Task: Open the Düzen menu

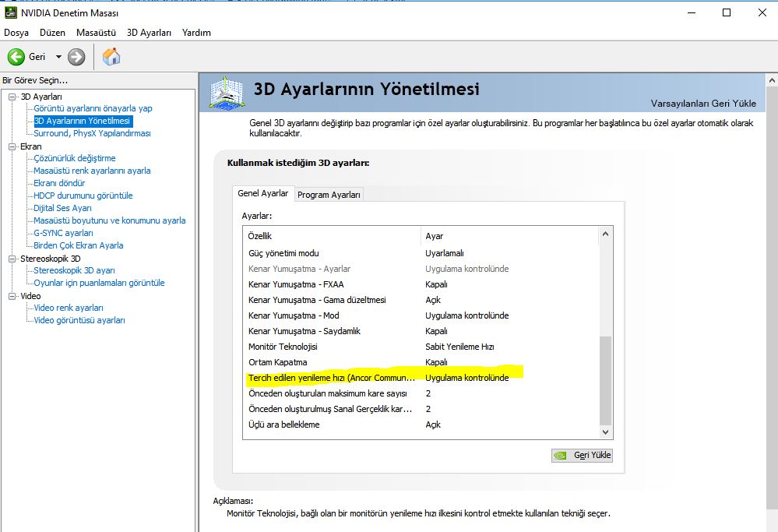Action: coord(53,33)
